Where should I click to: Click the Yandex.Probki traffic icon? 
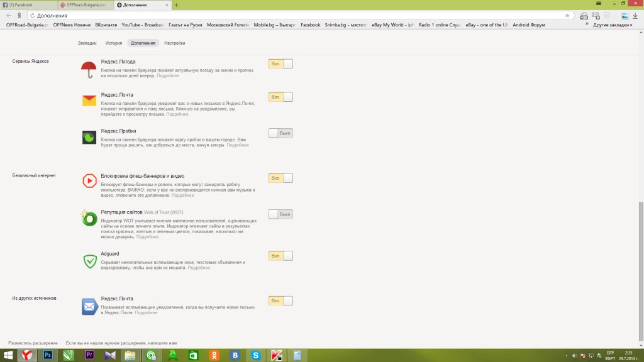point(89,138)
